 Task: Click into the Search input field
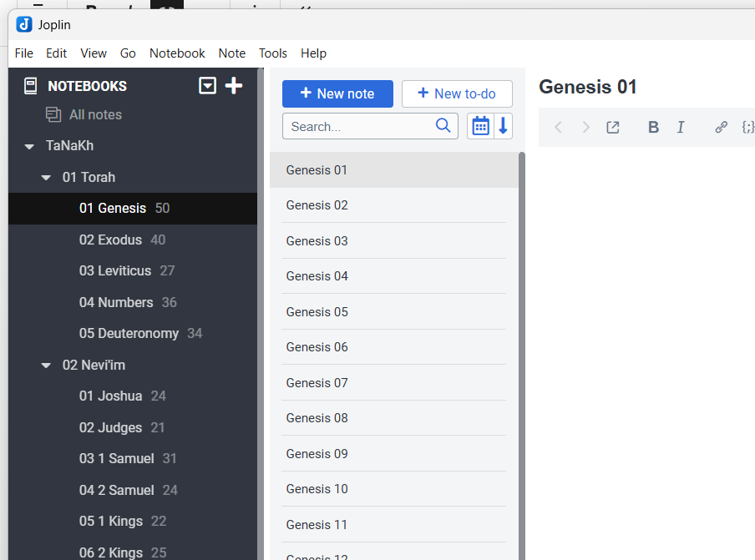[359, 127]
